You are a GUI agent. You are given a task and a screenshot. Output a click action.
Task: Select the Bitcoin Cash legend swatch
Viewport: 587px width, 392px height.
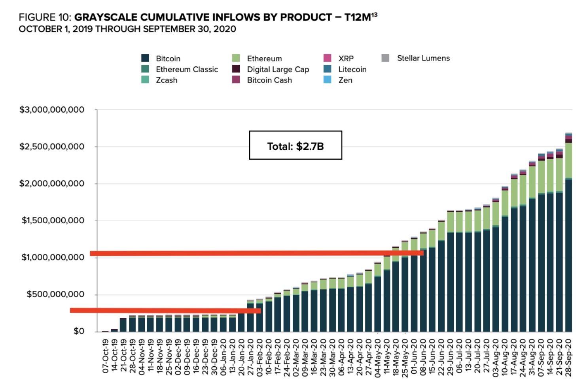[236, 80]
